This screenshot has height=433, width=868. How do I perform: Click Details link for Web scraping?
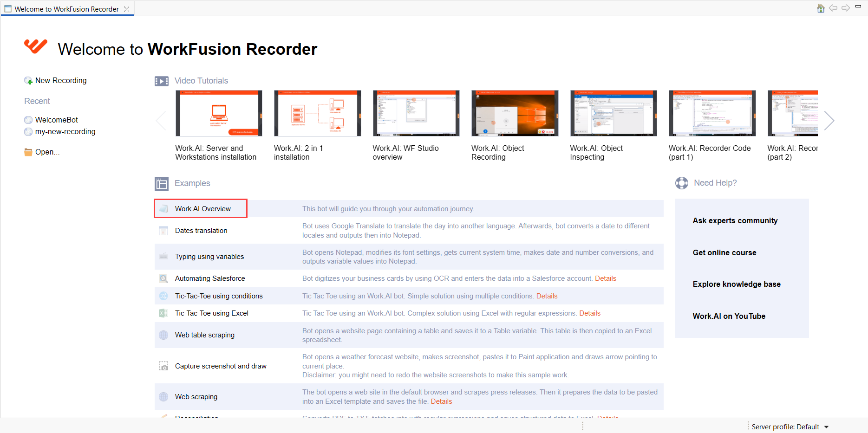pyautogui.click(x=441, y=401)
